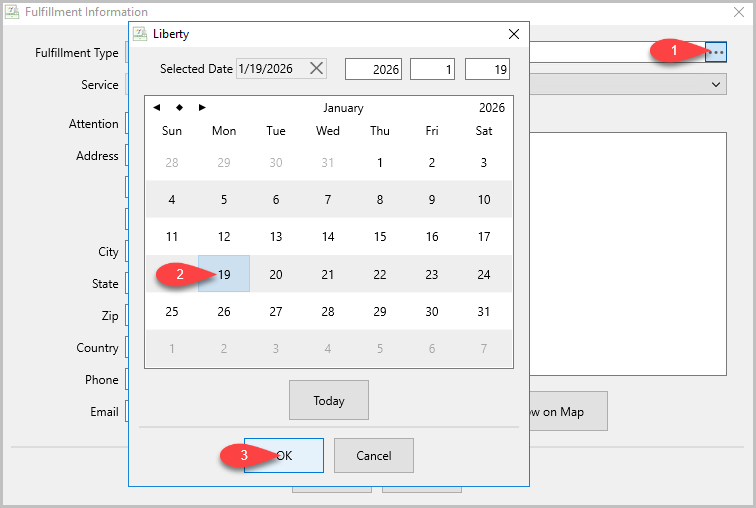Click the large text box in Fulfillment Information
Viewport: 756px width, 508px height.
tap(628, 254)
